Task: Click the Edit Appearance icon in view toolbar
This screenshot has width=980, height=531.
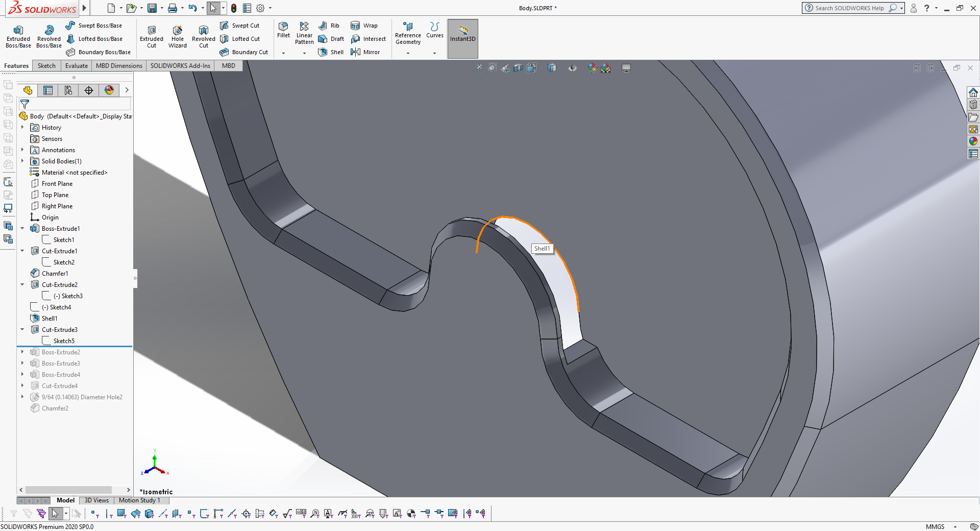Action: click(592, 68)
